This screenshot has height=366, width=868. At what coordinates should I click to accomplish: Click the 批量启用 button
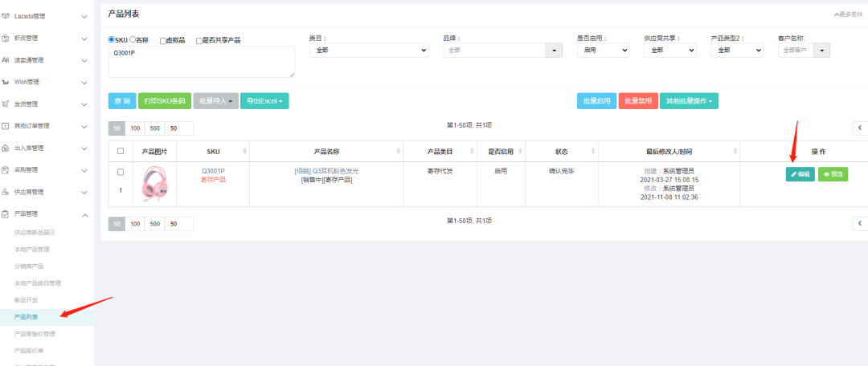(596, 100)
